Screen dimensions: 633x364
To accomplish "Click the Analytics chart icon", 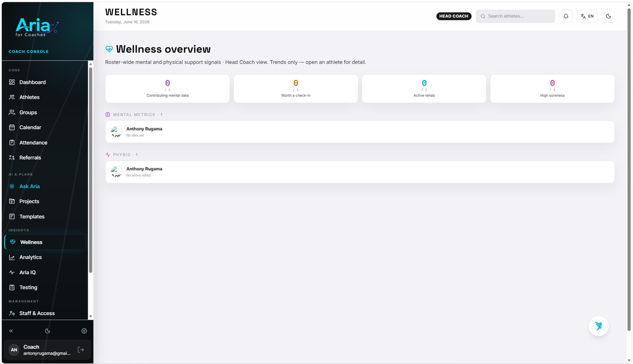I will (x=12, y=257).
